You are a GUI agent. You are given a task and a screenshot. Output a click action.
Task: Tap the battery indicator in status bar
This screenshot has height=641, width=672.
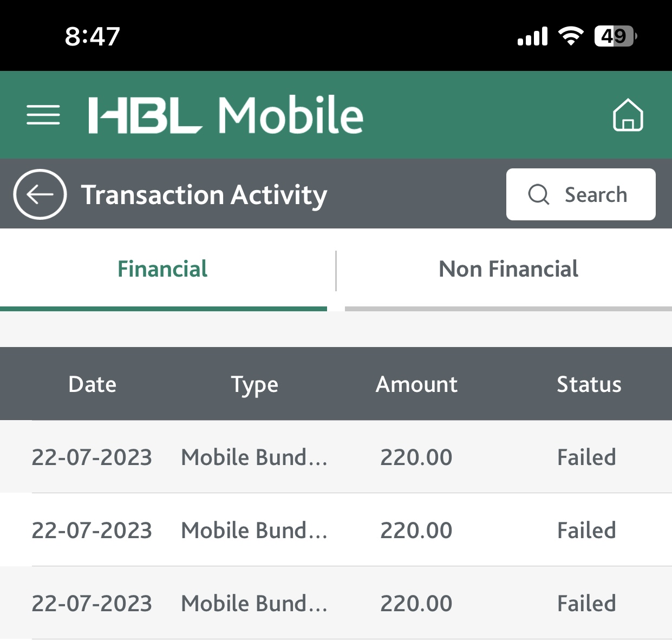point(616,36)
